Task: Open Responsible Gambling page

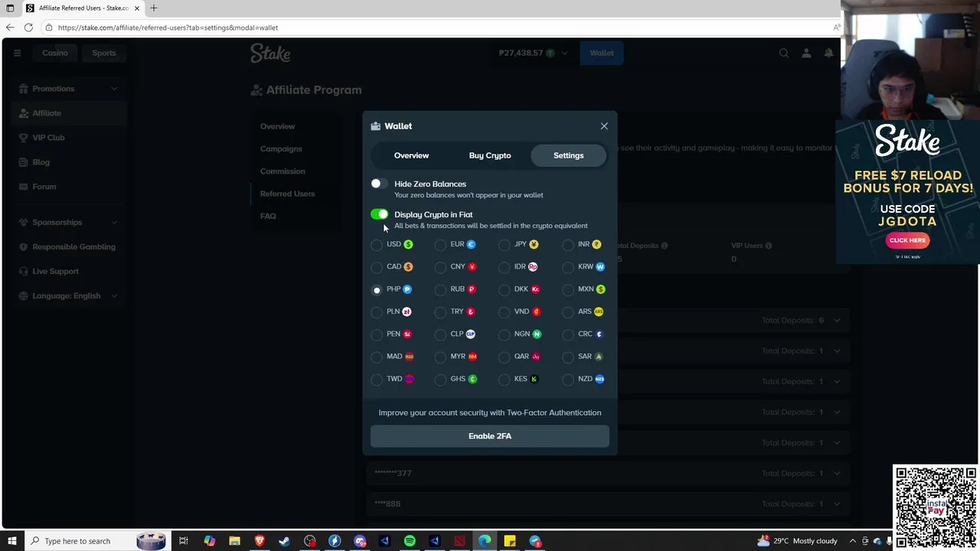Action: tap(69, 247)
